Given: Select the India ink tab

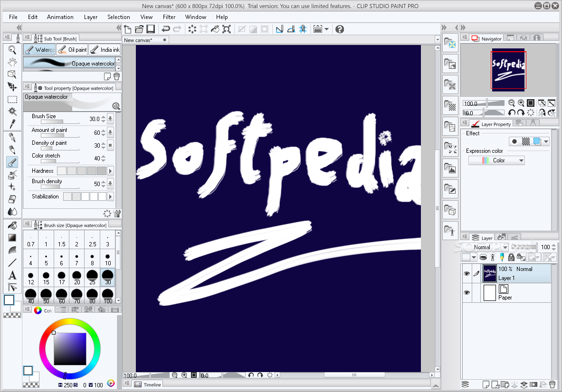Looking at the screenshot, I should [105, 50].
